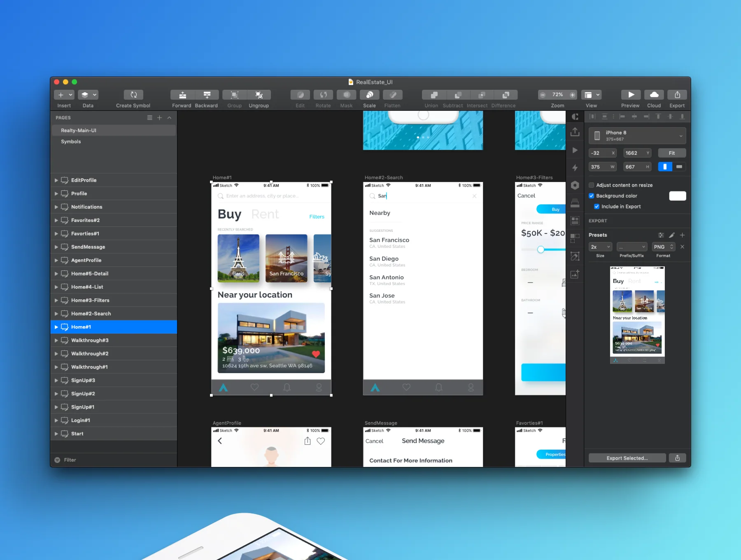Open Preview with the play icon
Viewport: 741px width, 560px height.
[x=631, y=95]
